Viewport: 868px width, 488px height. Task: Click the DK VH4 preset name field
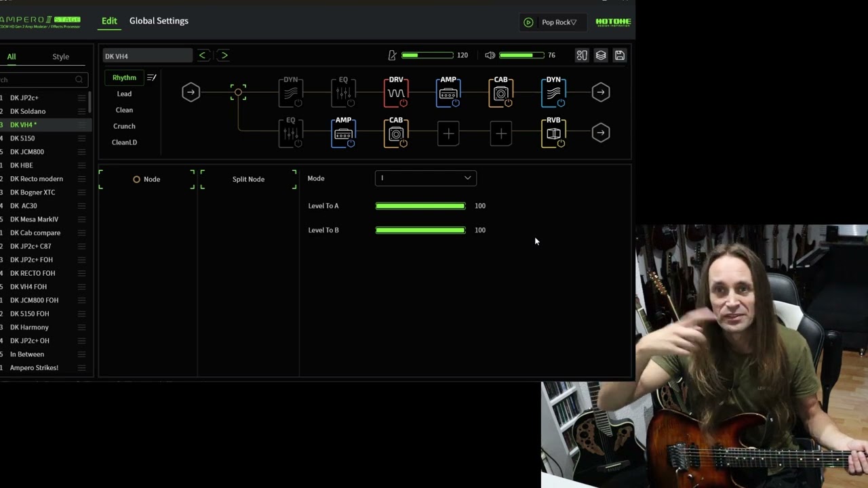pos(147,56)
